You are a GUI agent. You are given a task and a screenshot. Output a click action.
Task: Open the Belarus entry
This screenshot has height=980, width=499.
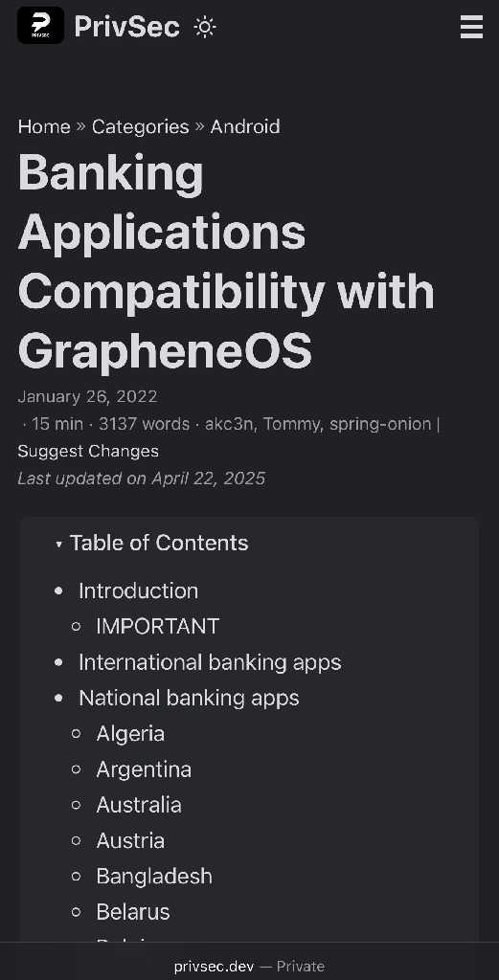point(132,912)
